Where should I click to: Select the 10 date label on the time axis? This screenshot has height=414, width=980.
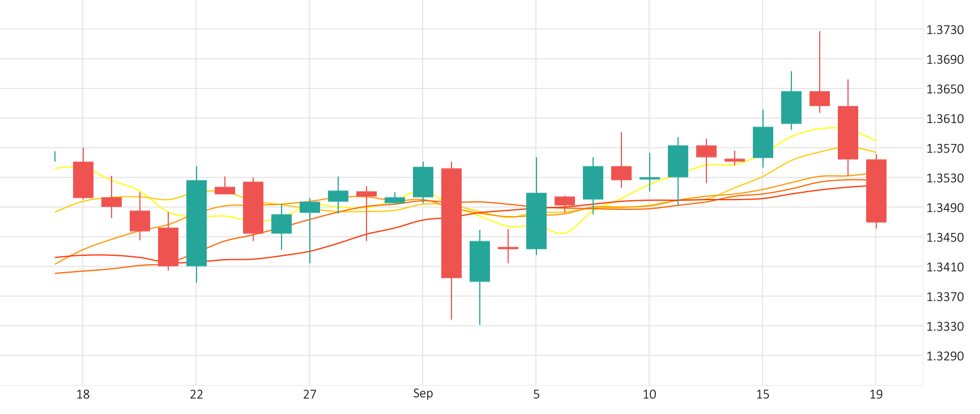tap(649, 394)
